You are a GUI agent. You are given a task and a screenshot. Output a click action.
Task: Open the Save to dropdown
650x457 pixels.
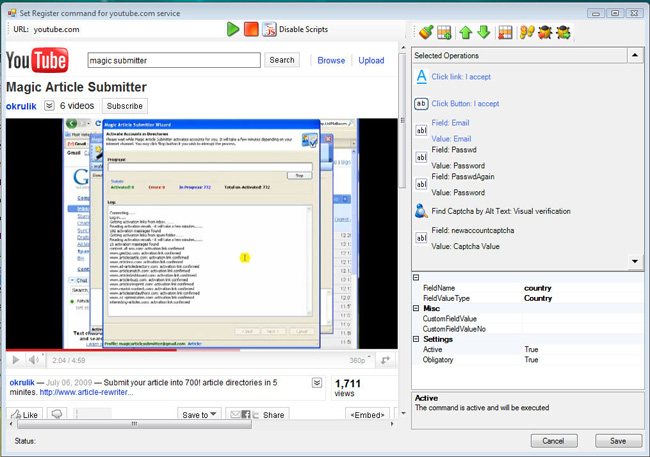click(199, 414)
